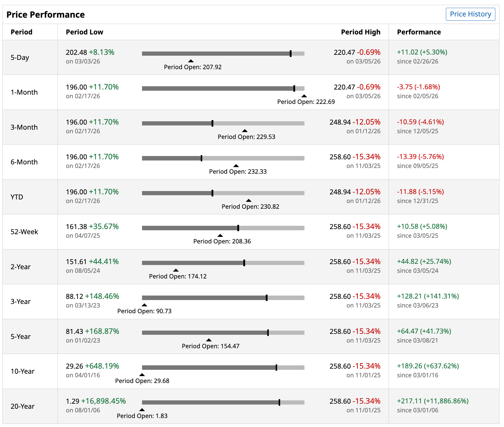Select the 6-Month period high value 258.60

coord(340,157)
